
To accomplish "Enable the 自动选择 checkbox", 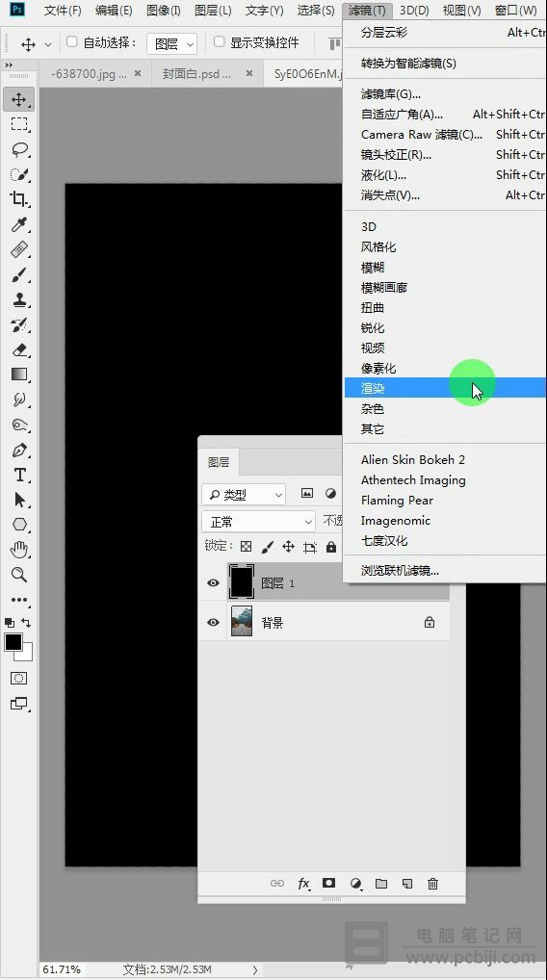I will [x=72, y=41].
